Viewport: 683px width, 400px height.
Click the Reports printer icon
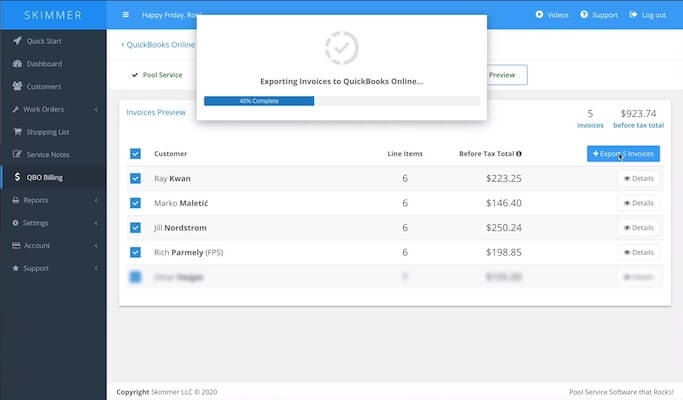(x=16, y=200)
